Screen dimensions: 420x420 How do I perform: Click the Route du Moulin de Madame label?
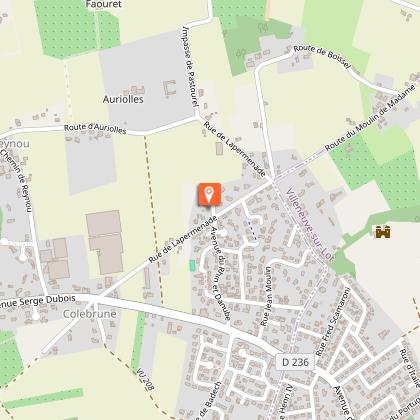[371, 118]
